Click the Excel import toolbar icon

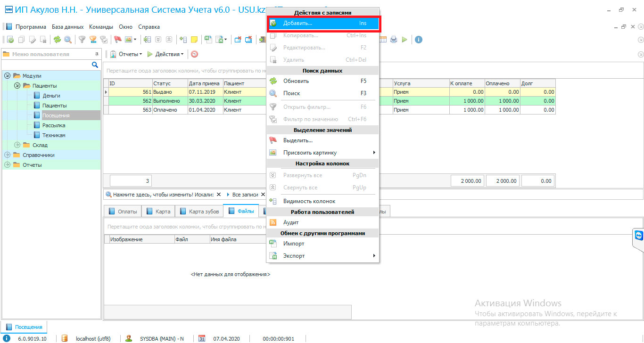pos(207,40)
